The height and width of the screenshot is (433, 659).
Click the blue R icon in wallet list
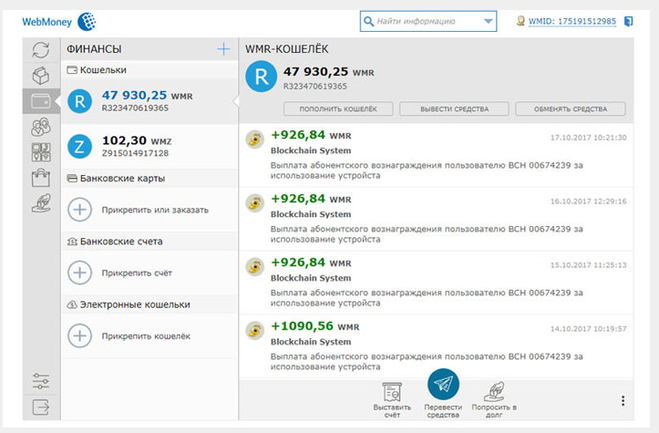(x=79, y=101)
